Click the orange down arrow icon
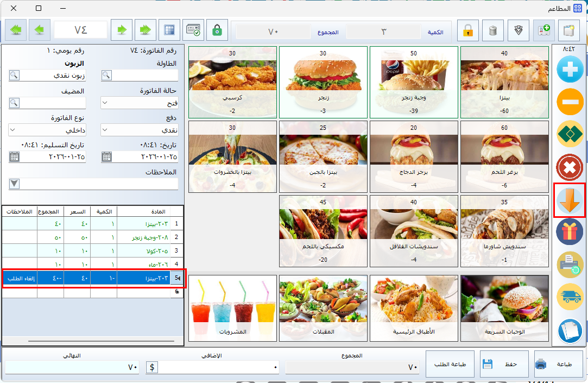This screenshot has height=383, width=588. pos(570,200)
